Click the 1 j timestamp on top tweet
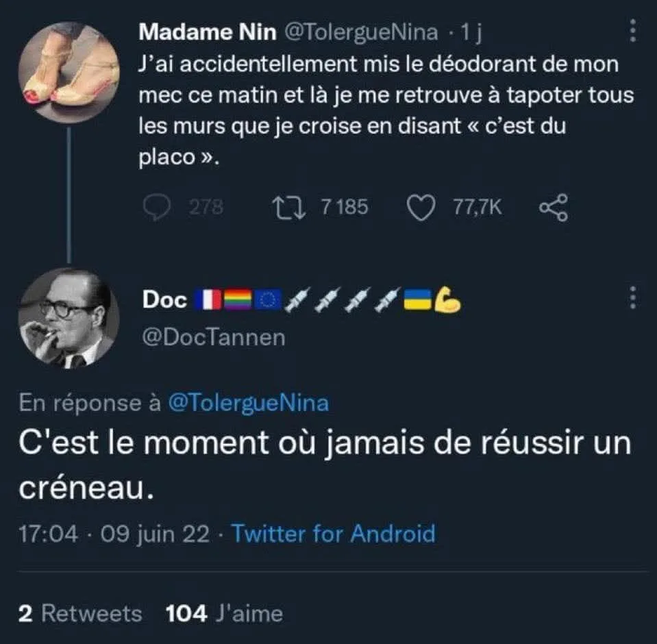Viewport: 657px width, 644px height. (471, 32)
